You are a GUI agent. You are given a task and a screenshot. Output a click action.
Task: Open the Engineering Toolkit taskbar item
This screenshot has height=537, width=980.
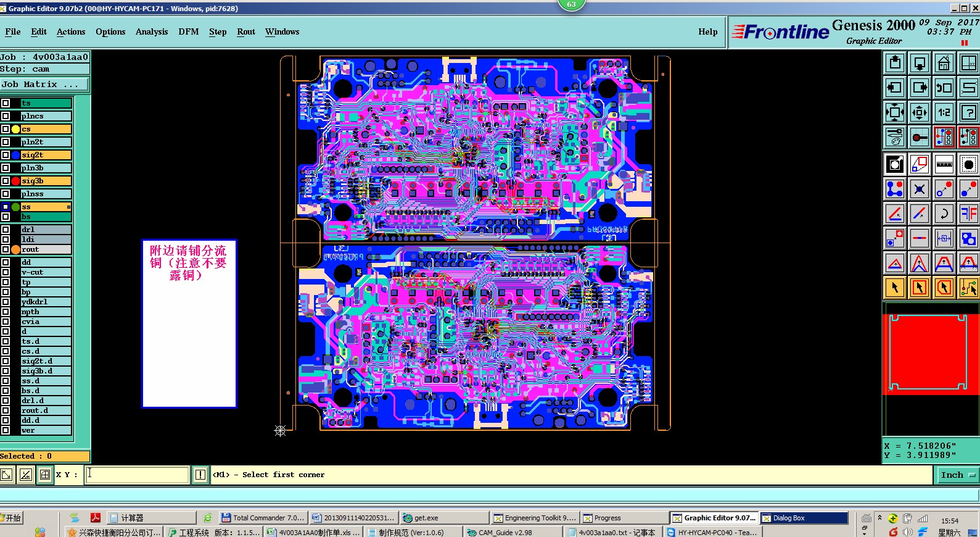(x=535, y=518)
